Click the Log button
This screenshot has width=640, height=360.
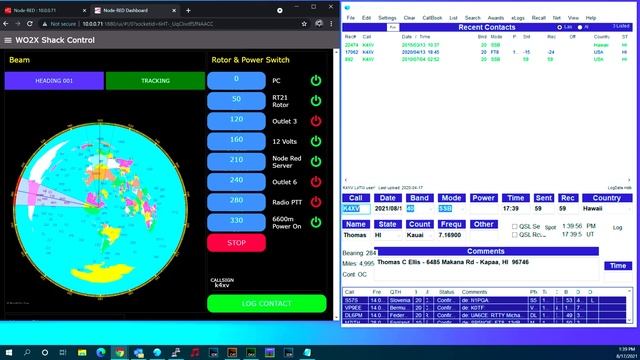[x=617, y=227]
